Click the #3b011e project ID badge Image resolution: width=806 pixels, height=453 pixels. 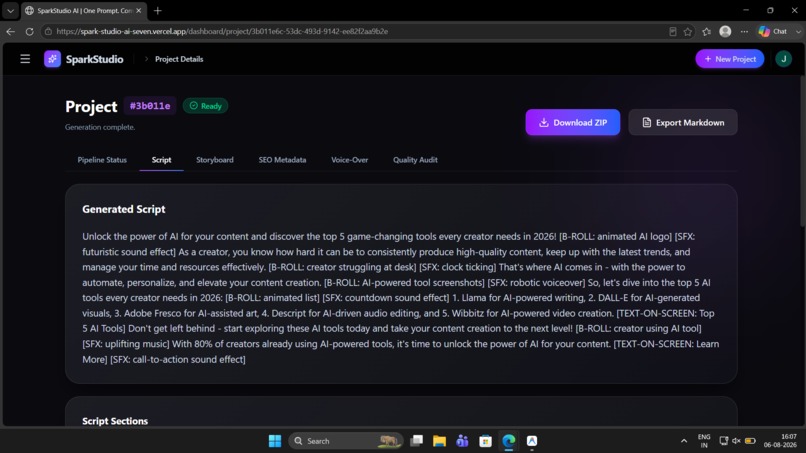pyautogui.click(x=150, y=106)
